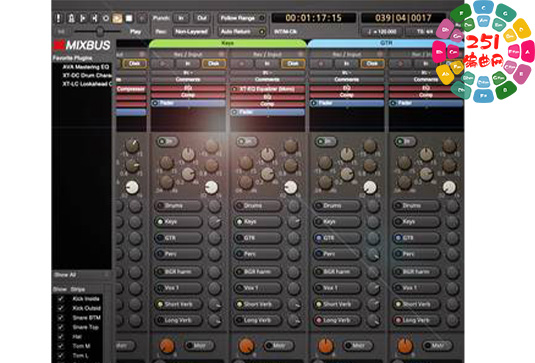The height and width of the screenshot is (363, 535).
Task: Disable the Keys send on the XT-EQ strip
Action: 257,222
